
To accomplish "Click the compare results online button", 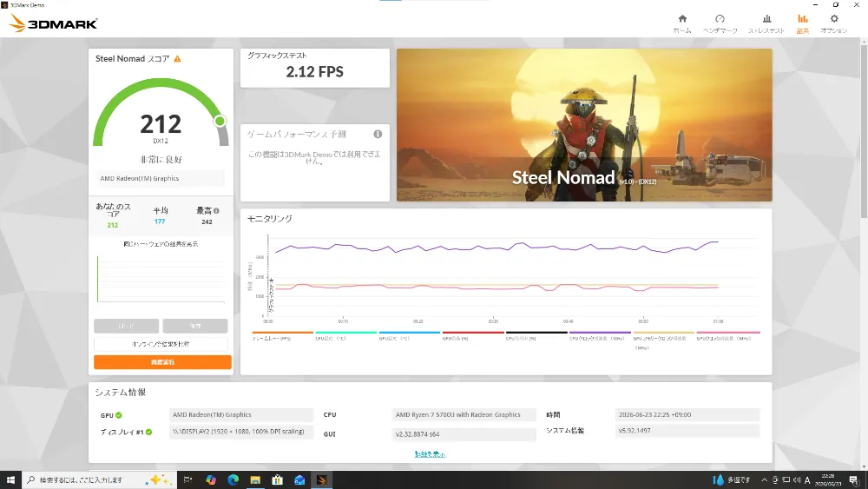I will (161, 344).
